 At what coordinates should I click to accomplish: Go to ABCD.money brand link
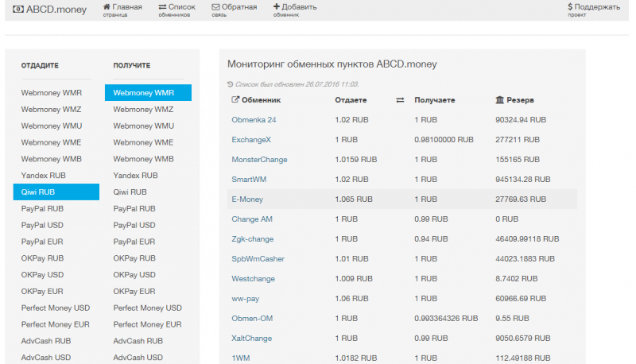pos(49,9)
